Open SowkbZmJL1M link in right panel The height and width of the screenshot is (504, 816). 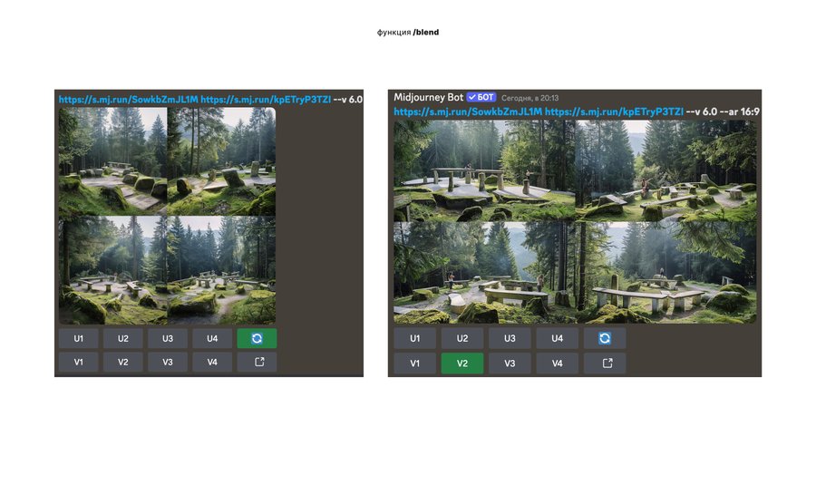[468, 111]
